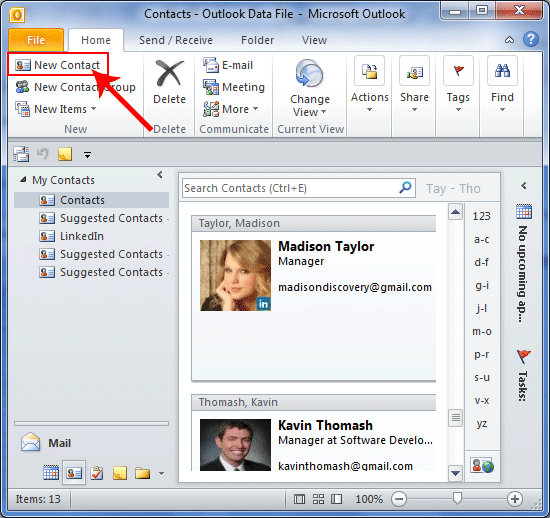550x518 pixels.
Task: Click Kavin Thomash's photo
Action: click(x=235, y=445)
